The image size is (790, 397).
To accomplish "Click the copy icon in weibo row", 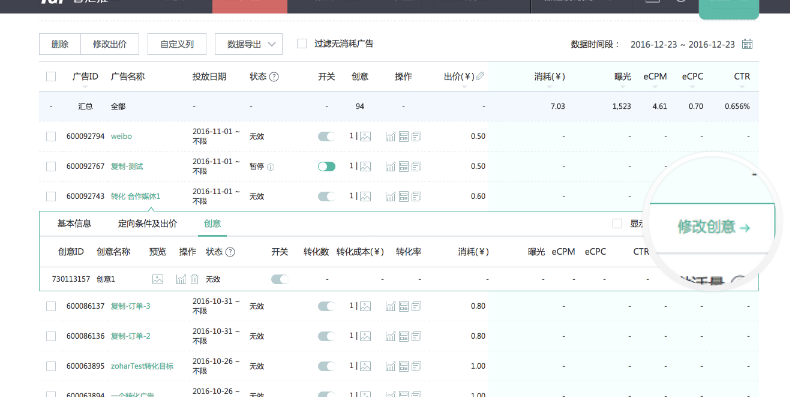I will click(416, 136).
